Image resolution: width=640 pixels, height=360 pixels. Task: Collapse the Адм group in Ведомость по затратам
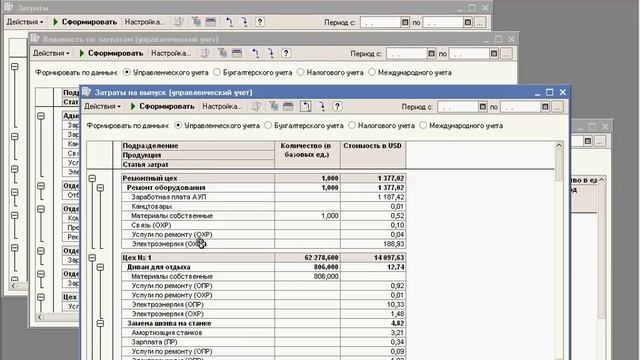click(41, 116)
